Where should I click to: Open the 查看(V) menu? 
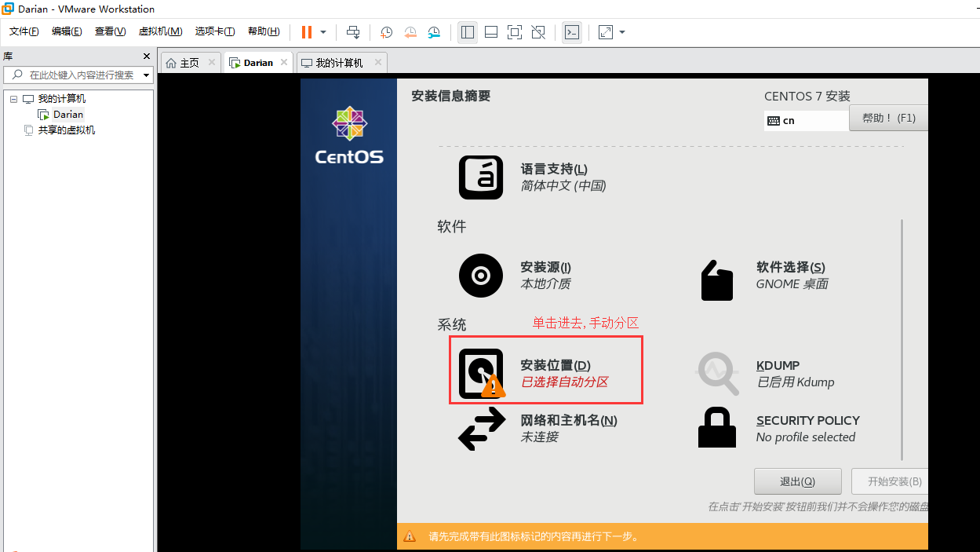click(x=110, y=31)
